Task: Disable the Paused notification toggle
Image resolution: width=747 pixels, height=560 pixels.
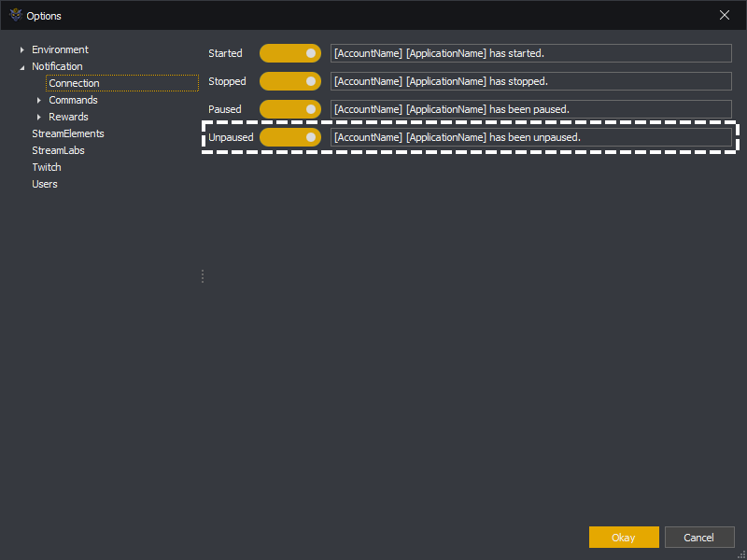Action: (x=290, y=109)
